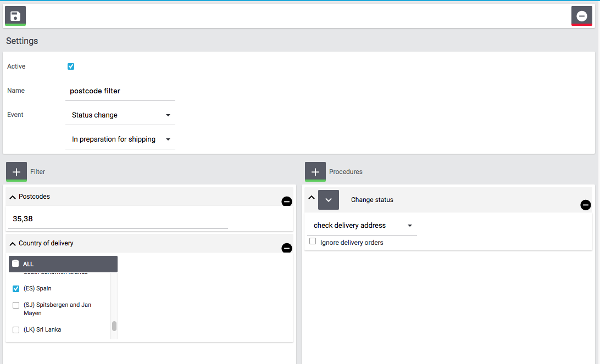Viewport: 600px width, 364px height.
Task: Click the delete minus icon at top right
Action: 581,16
